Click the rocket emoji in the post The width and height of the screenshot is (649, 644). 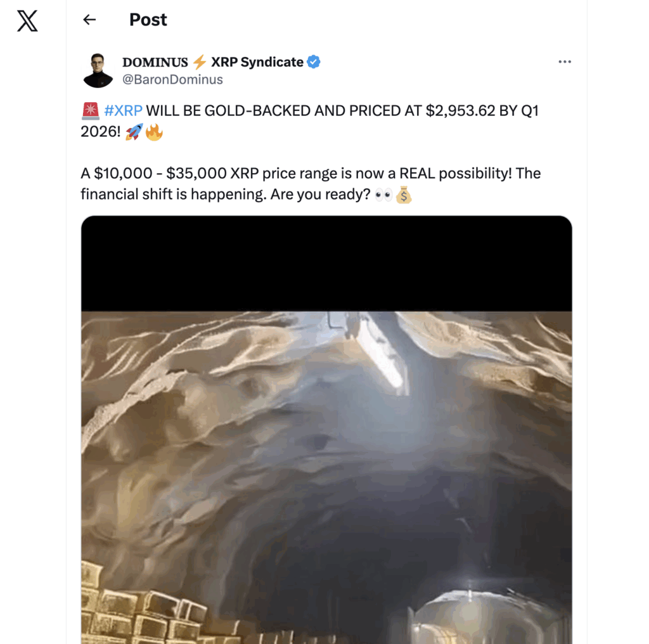pyautogui.click(x=134, y=132)
